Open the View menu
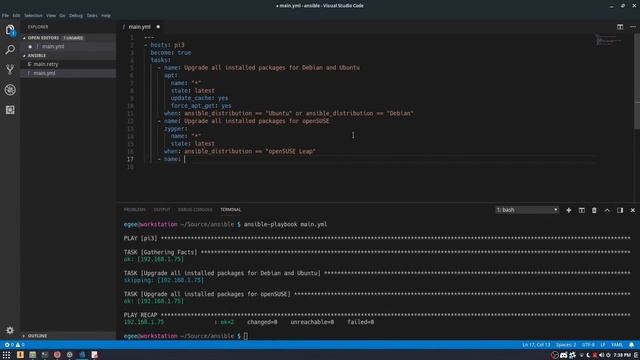 (51, 16)
